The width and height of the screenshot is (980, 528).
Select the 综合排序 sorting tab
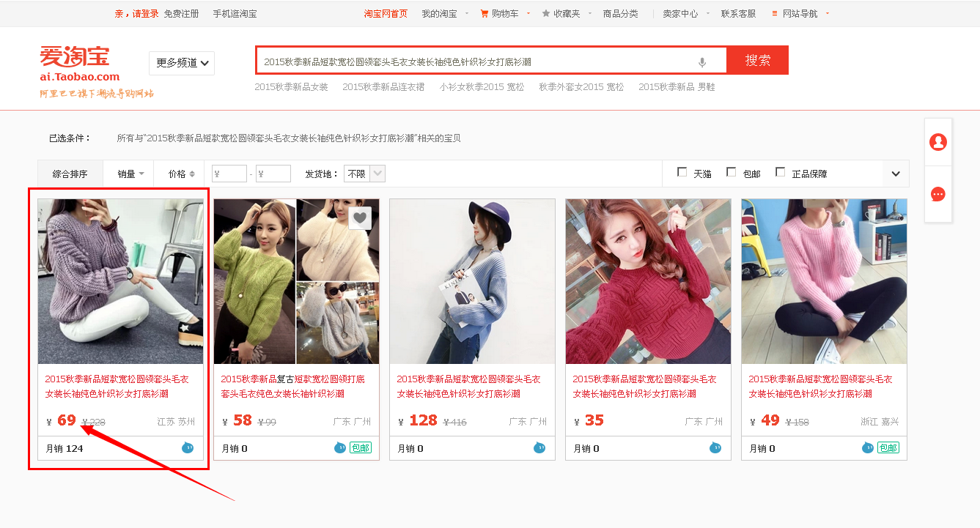click(70, 173)
